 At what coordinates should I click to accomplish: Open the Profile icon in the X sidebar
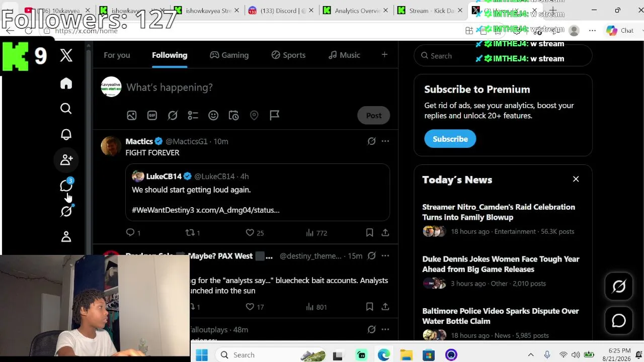coord(66,237)
